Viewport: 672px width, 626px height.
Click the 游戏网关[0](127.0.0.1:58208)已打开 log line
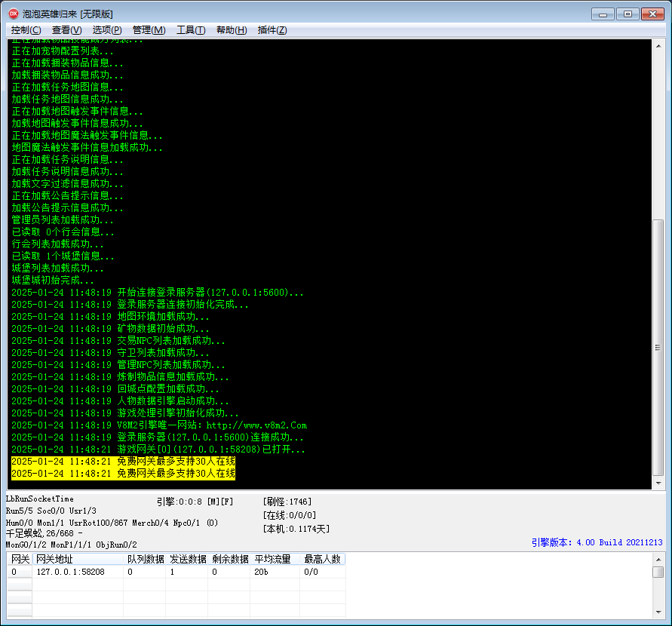158,450
